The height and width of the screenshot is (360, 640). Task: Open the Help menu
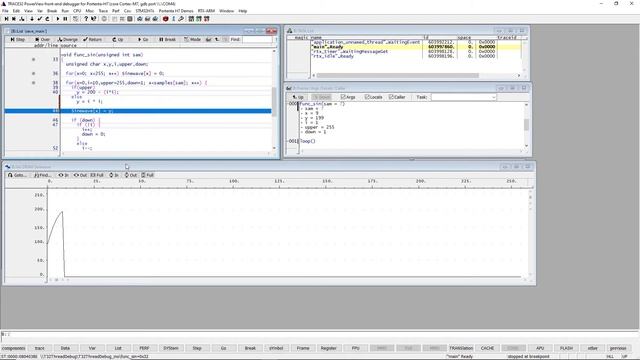(243, 11)
